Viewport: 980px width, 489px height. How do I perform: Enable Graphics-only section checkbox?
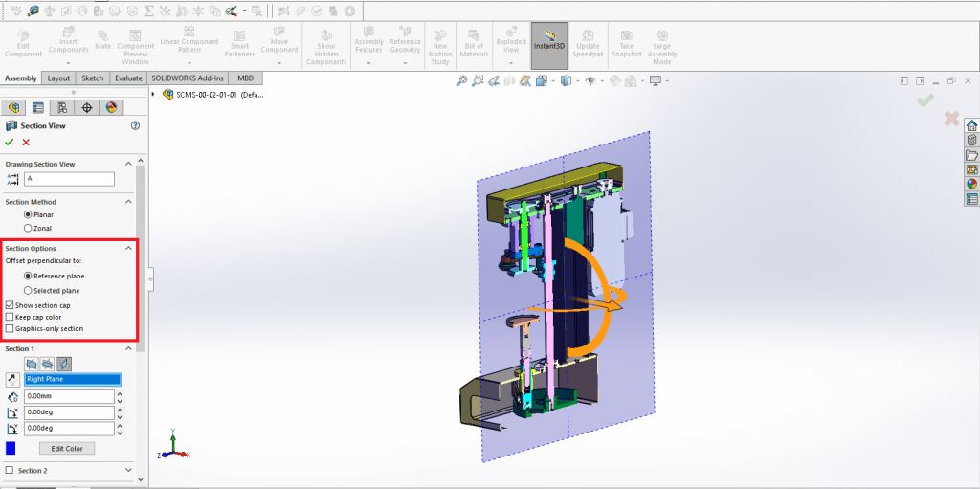click(x=10, y=328)
